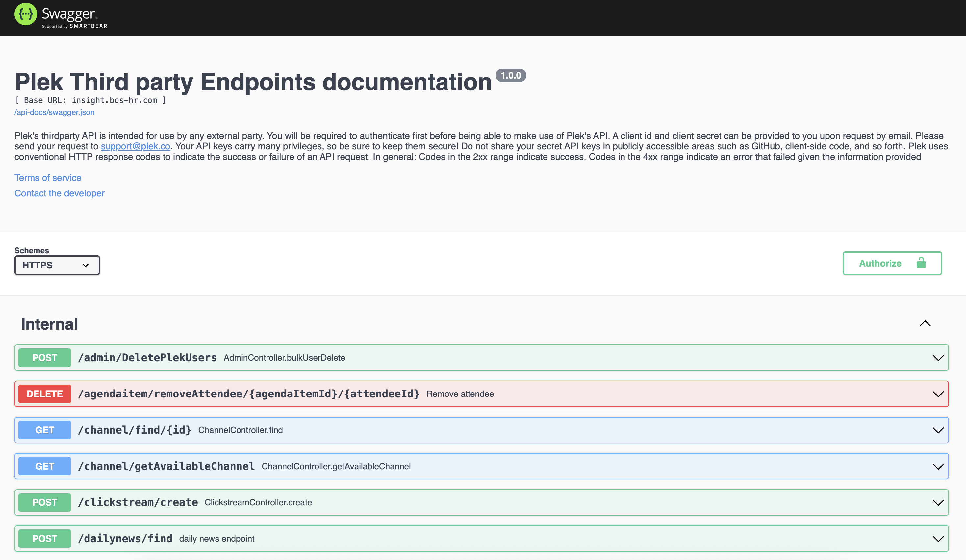Image resolution: width=966 pixels, height=560 pixels.
Task: Open the Contact the developer link
Action: (60, 193)
